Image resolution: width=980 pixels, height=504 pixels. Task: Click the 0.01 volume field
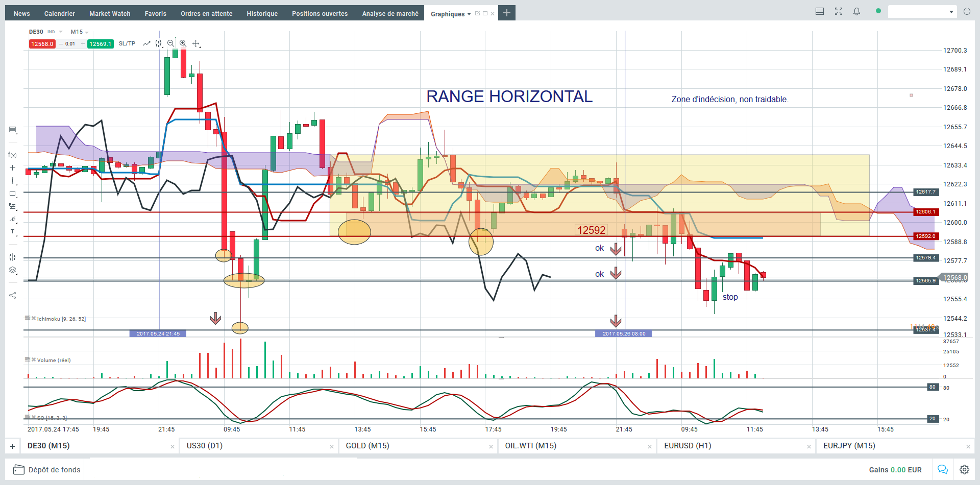click(x=70, y=44)
